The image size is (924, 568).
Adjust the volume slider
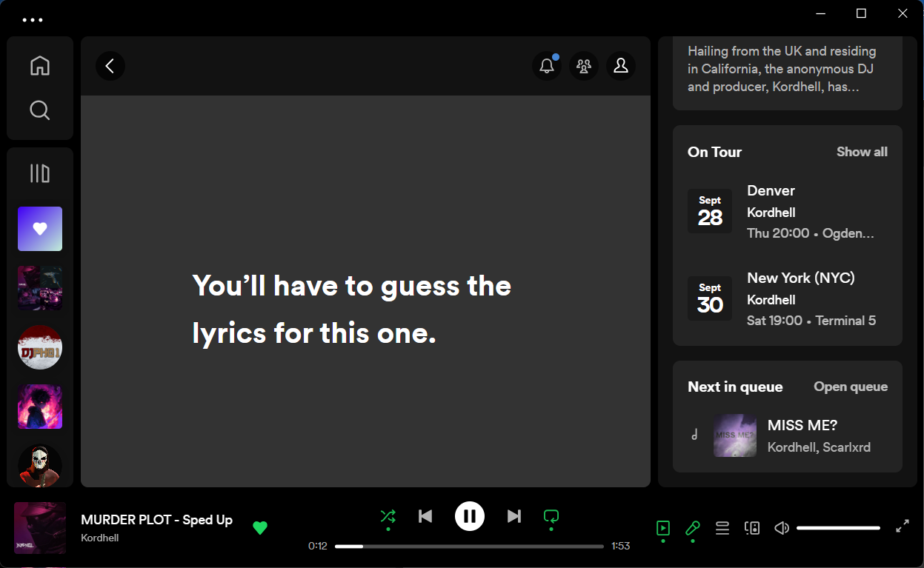838,528
